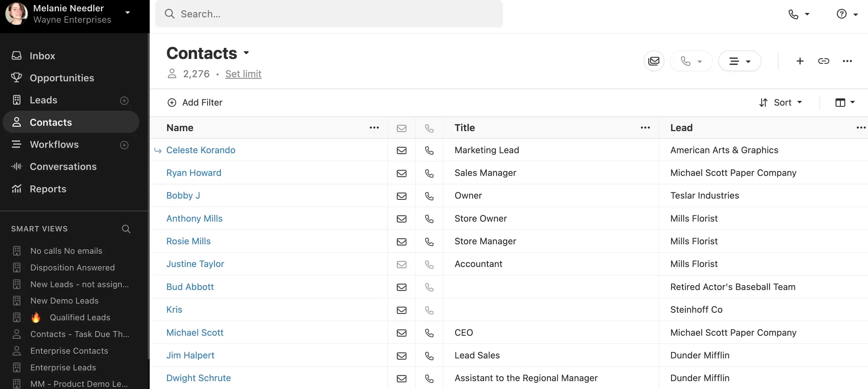This screenshot has width=868, height=389.
Task: Open the more options ellipsis in Contacts header
Action: tap(847, 61)
